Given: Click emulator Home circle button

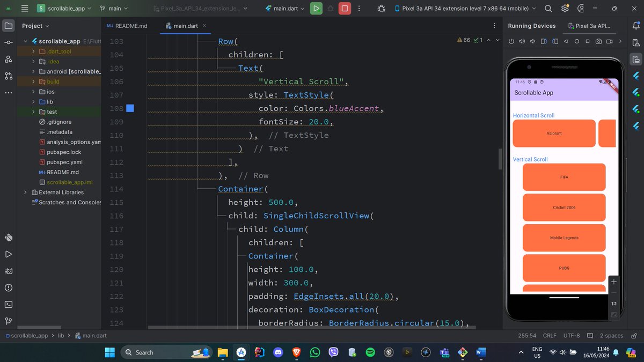Looking at the screenshot, I should [577, 41].
